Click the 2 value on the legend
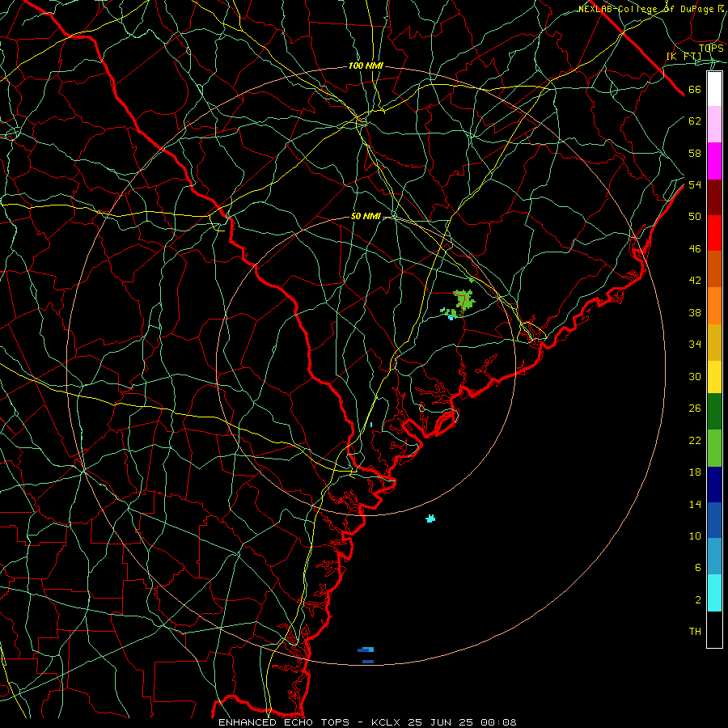Viewport: 728px width, 728px height. tap(697, 600)
